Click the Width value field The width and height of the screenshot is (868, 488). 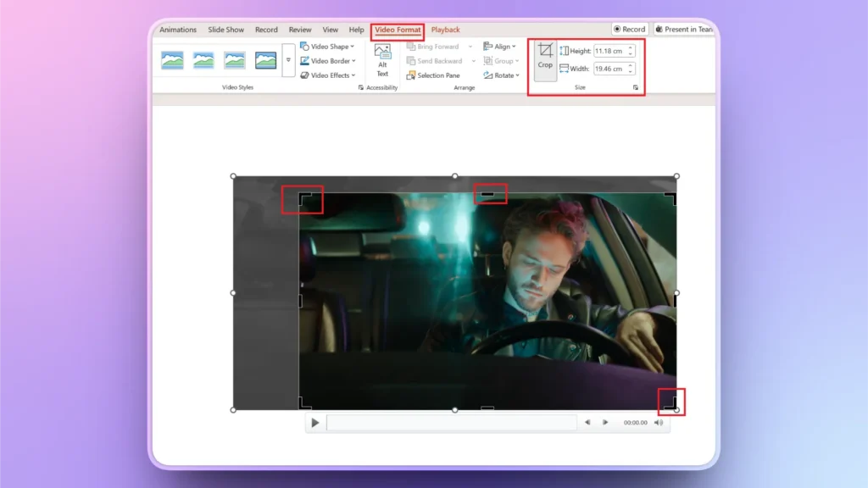click(x=610, y=69)
